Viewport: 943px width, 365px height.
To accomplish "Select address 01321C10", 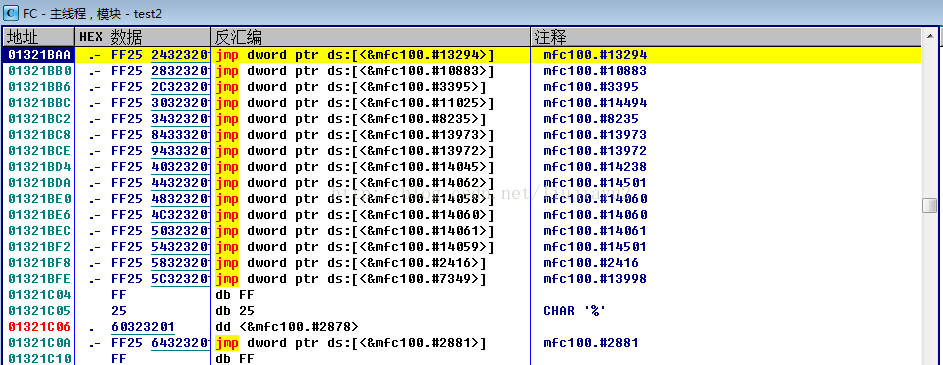I will pyautogui.click(x=40, y=359).
